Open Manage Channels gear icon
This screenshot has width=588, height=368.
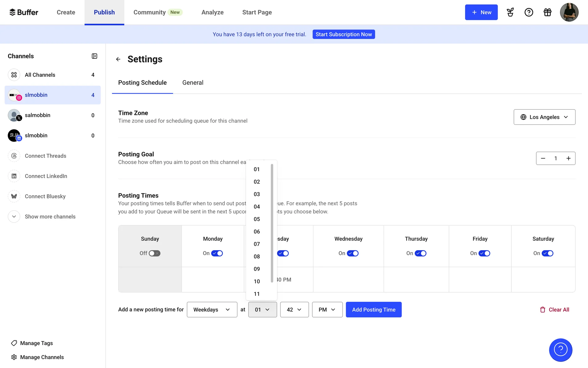(x=14, y=357)
